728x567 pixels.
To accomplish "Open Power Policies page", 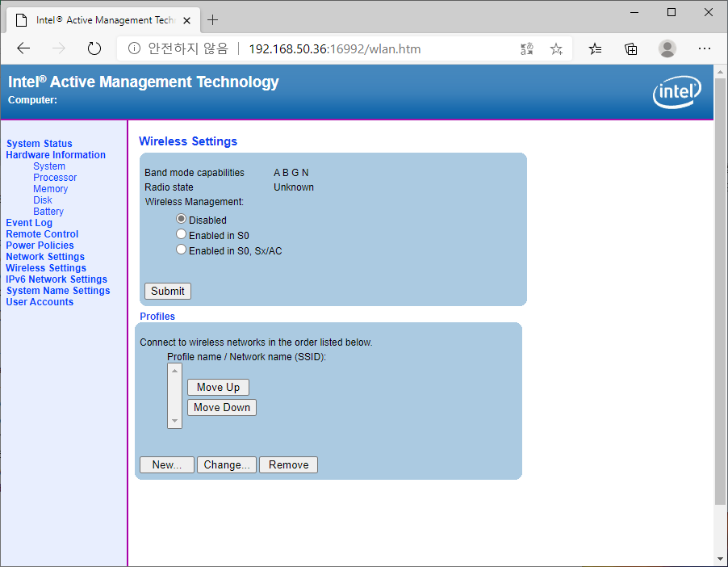I will 40,246.
